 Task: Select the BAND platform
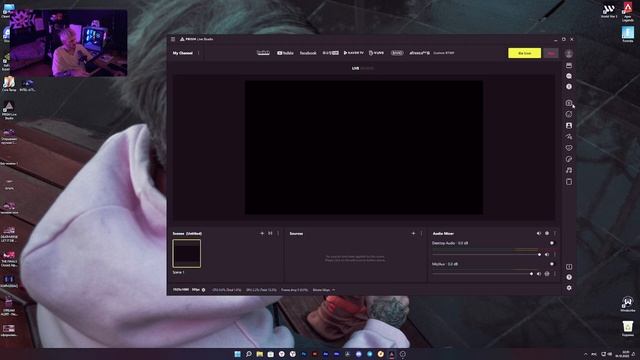point(397,53)
